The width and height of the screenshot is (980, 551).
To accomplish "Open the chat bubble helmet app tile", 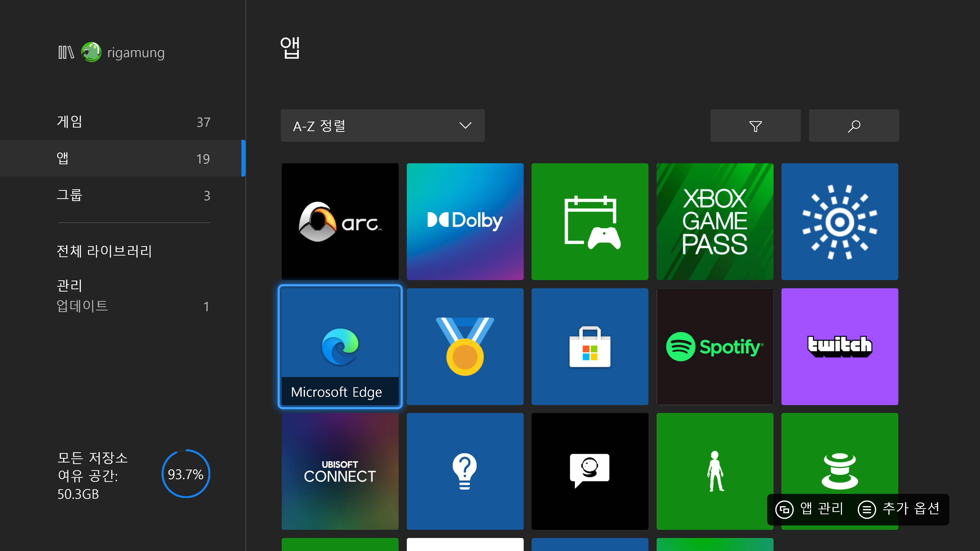I will (590, 471).
